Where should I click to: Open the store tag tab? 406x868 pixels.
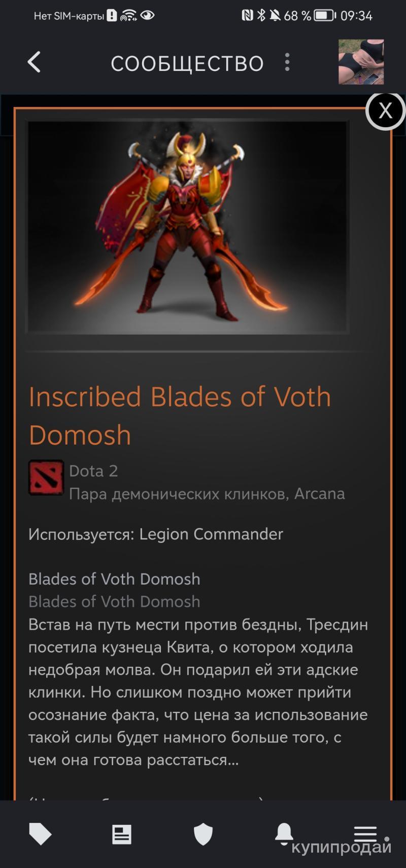pos(41,834)
